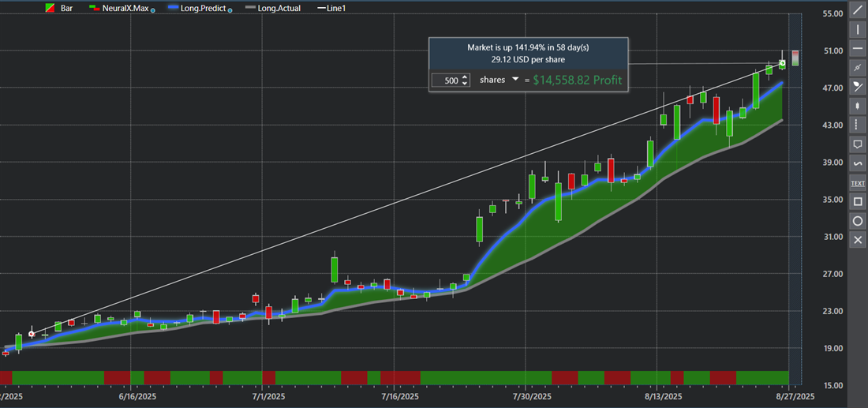Viewport: 868px width, 408px height.
Task: Toggle the NeuralX.Max indicator dot
Action: 152,9
